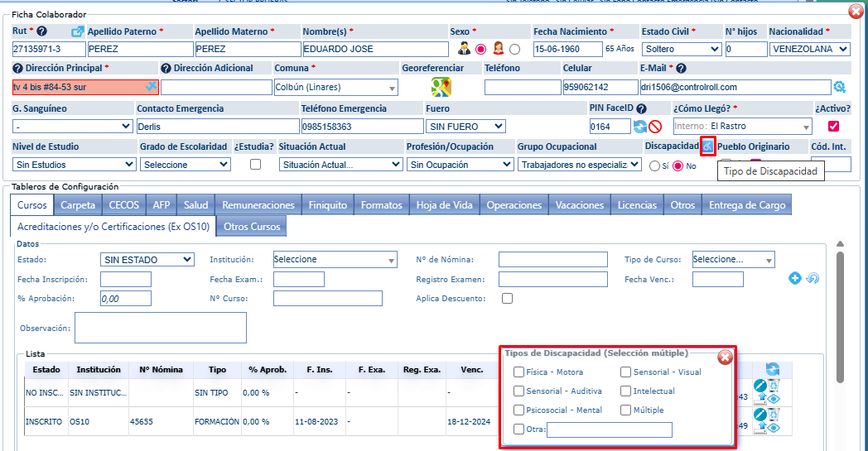The width and height of the screenshot is (868, 451).
Task: Switch to the Vacaciones tab
Action: [x=579, y=204]
